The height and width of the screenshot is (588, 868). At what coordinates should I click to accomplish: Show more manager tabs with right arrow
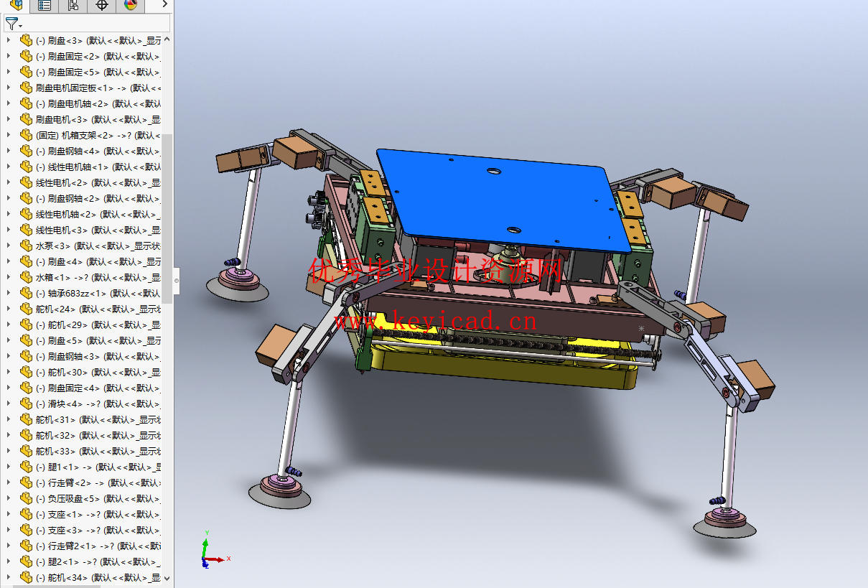pyautogui.click(x=164, y=6)
